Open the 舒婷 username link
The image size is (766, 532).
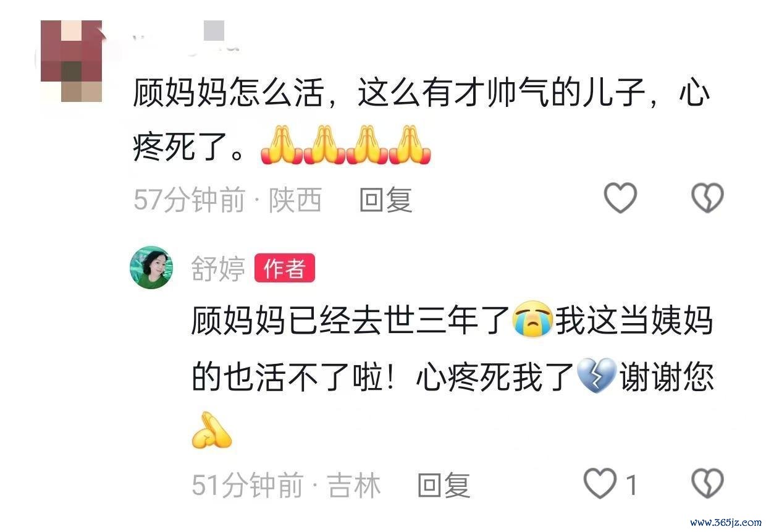217,268
